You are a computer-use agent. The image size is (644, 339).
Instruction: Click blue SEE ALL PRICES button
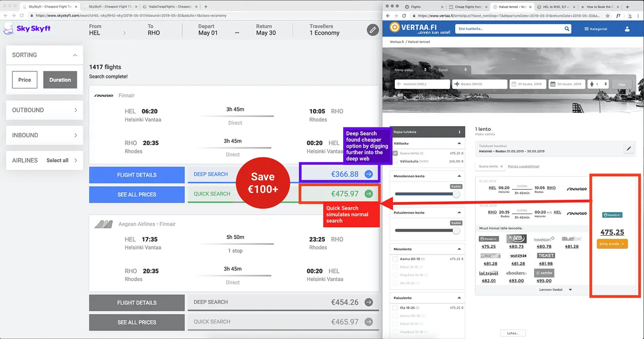137,195
